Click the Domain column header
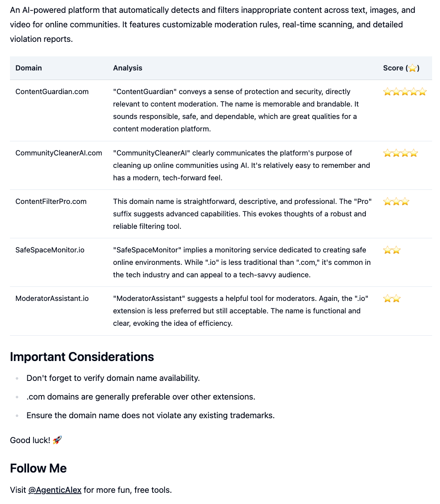Screen dimensions: 440x504 [29, 68]
